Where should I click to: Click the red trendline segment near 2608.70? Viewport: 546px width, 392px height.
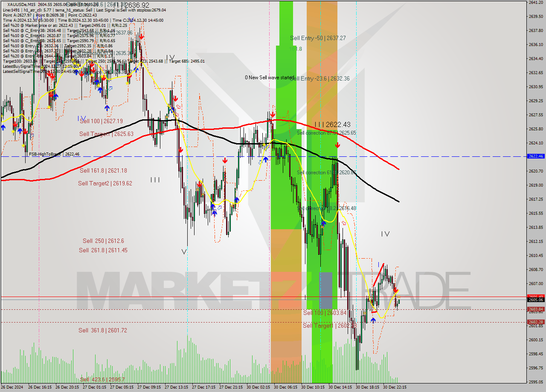pyautogui.click(x=378, y=275)
